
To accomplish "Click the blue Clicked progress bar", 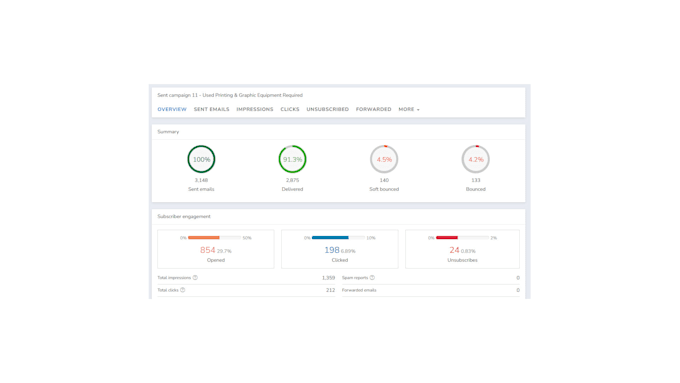I will [338, 238].
